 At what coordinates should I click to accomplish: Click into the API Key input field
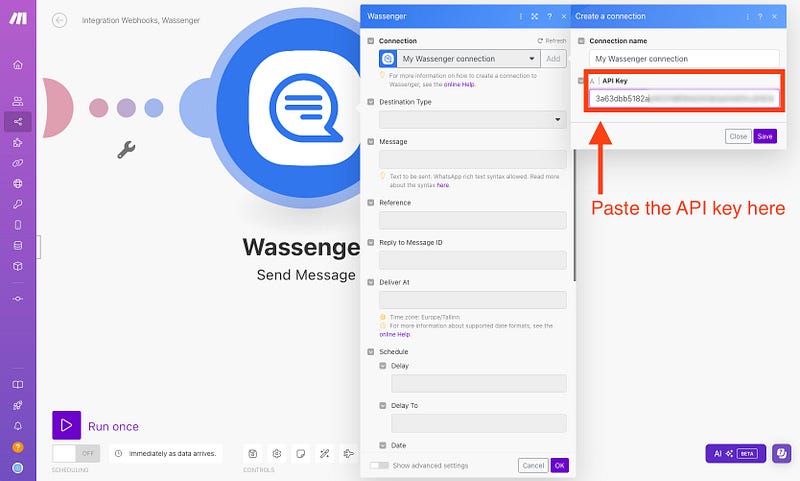(x=684, y=98)
